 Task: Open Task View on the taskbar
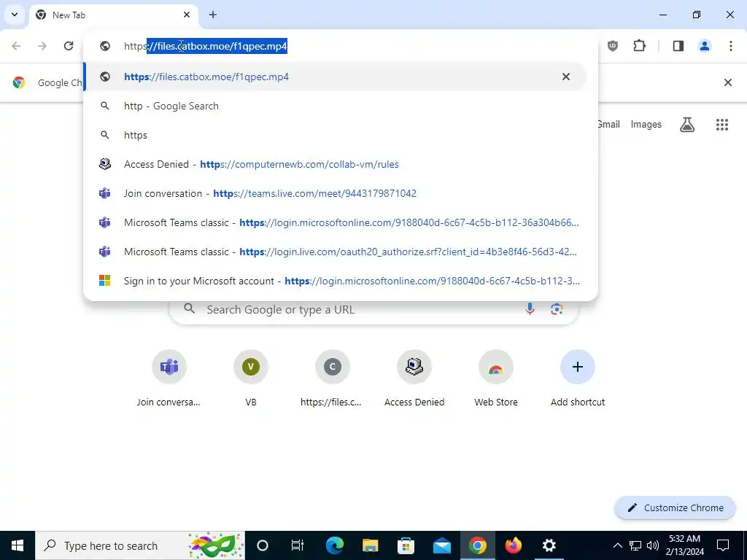(298, 545)
